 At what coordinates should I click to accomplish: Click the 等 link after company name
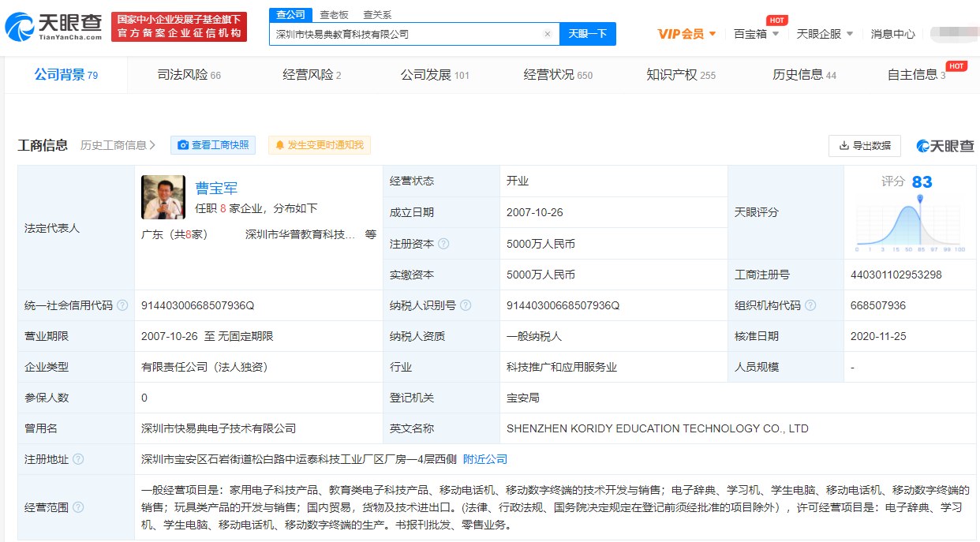[x=371, y=234]
